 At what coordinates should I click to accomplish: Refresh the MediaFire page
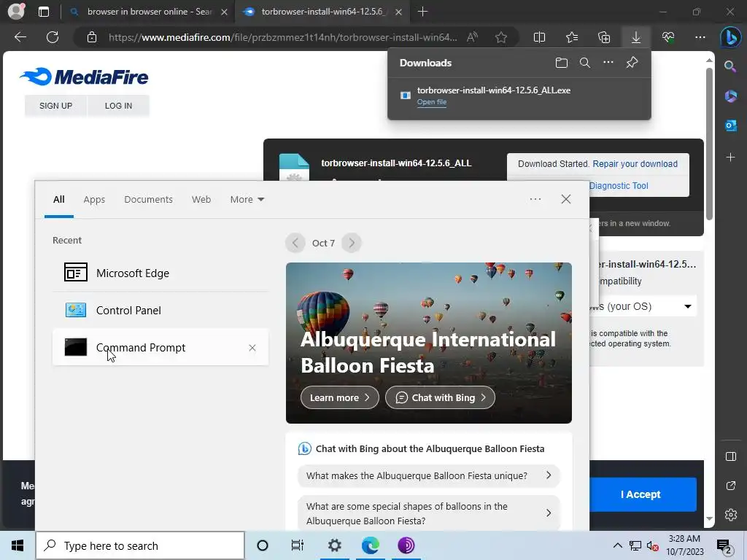[x=53, y=37]
